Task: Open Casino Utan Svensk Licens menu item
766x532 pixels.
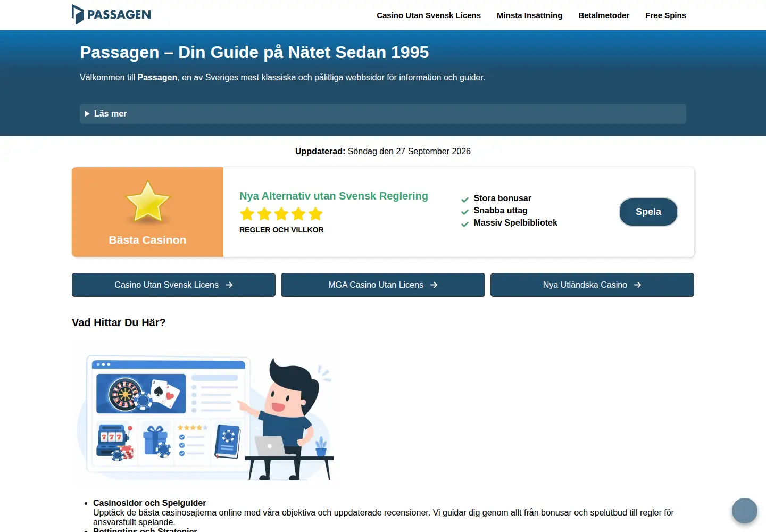Action: click(429, 15)
